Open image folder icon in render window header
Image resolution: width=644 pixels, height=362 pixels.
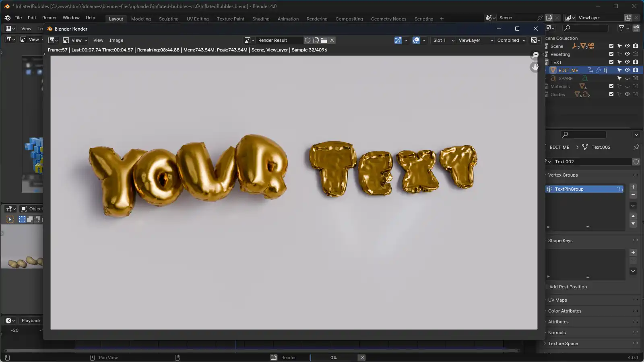point(324,40)
